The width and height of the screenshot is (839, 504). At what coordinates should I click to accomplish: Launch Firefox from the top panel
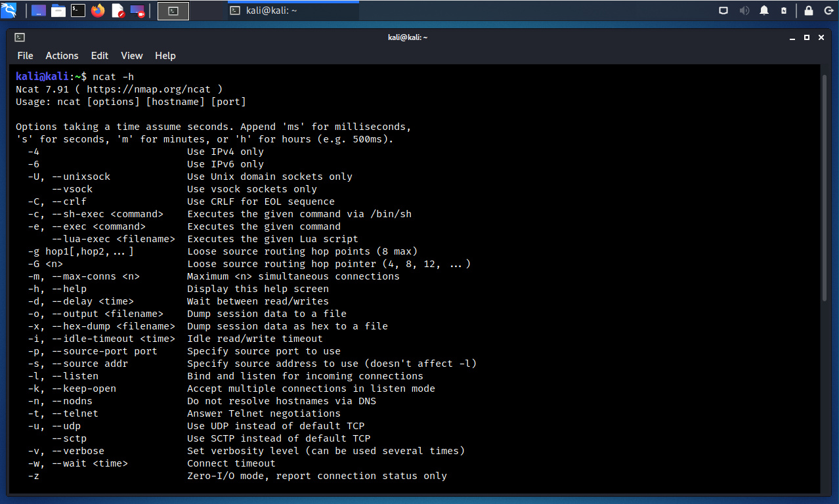[x=98, y=10]
